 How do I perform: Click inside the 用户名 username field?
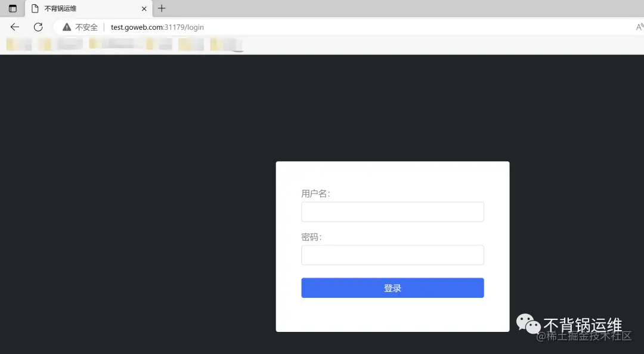pos(392,211)
